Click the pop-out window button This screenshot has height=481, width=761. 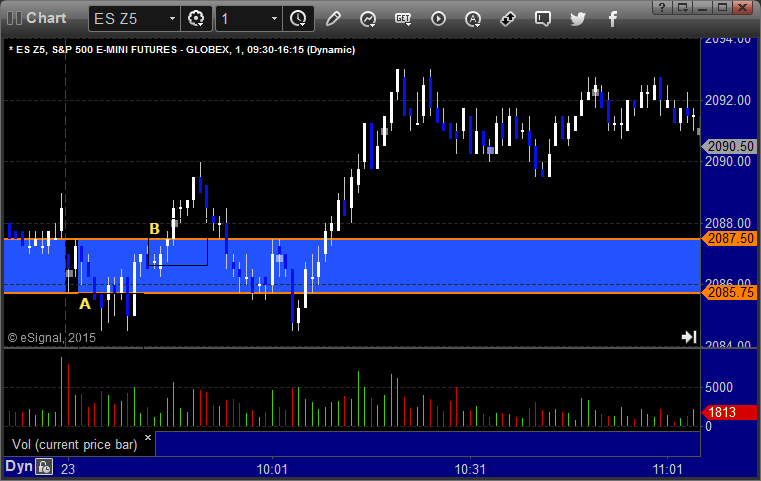tap(682, 7)
